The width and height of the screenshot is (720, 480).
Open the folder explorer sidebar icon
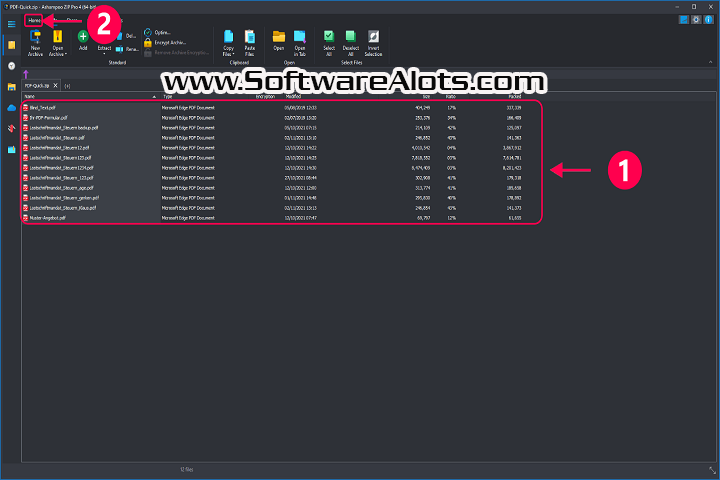pyautogui.click(x=11, y=87)
